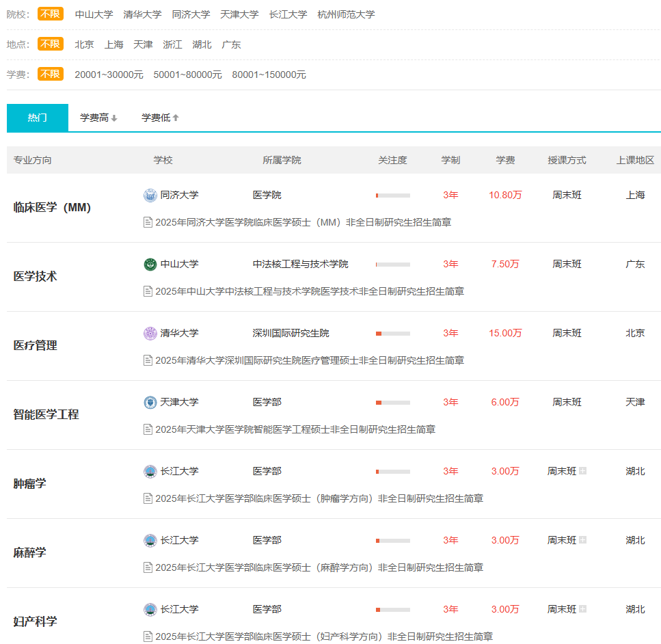Screen dimensions: 661x644
Task: Filter location by 广东
Action: pyautogui.click(x=231, y=44)
